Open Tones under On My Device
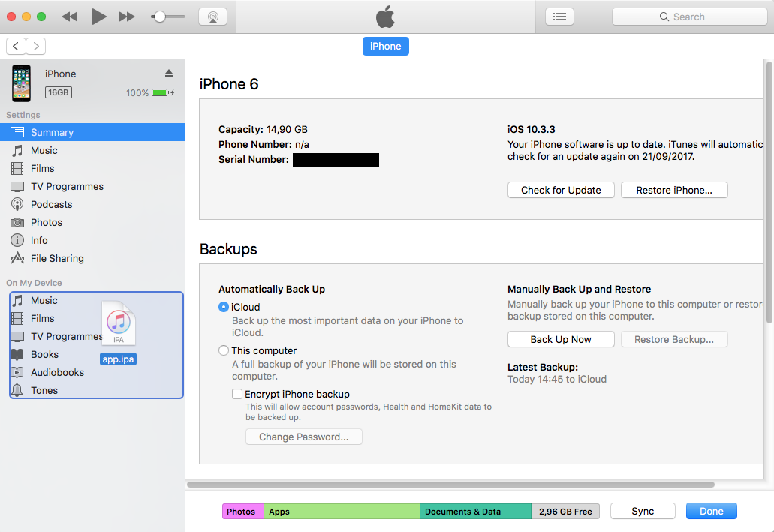 pos(96,390)
